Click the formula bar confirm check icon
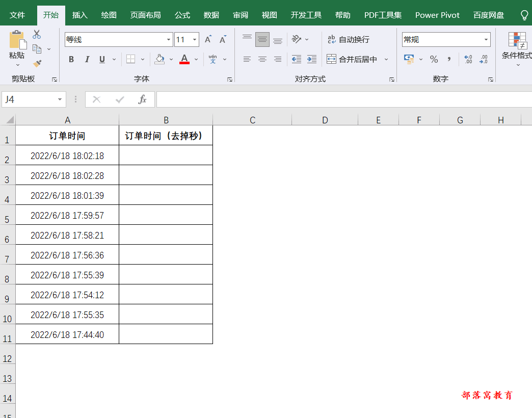Viewport: 532px width, 418px height. pos(120,99)
